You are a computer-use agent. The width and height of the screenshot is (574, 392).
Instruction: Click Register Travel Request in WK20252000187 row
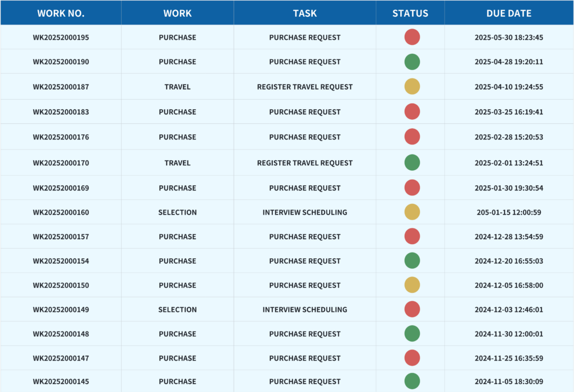(304, 87)
